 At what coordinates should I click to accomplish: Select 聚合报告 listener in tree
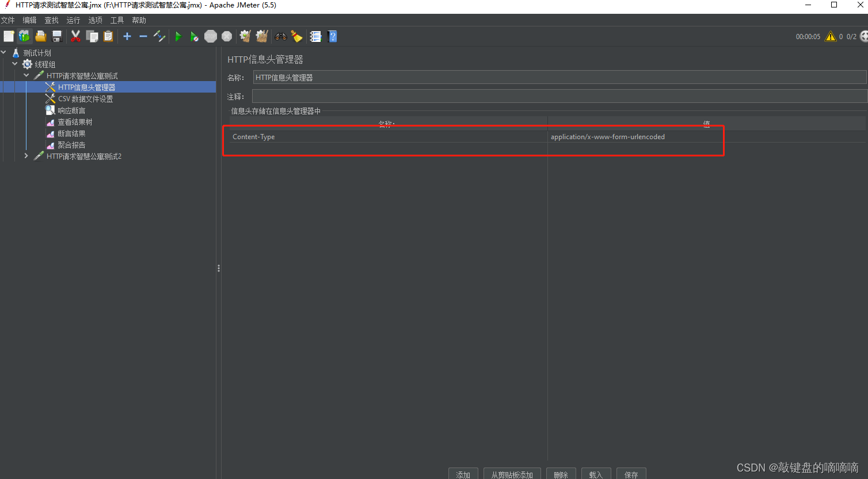click(x=71, y=145)
